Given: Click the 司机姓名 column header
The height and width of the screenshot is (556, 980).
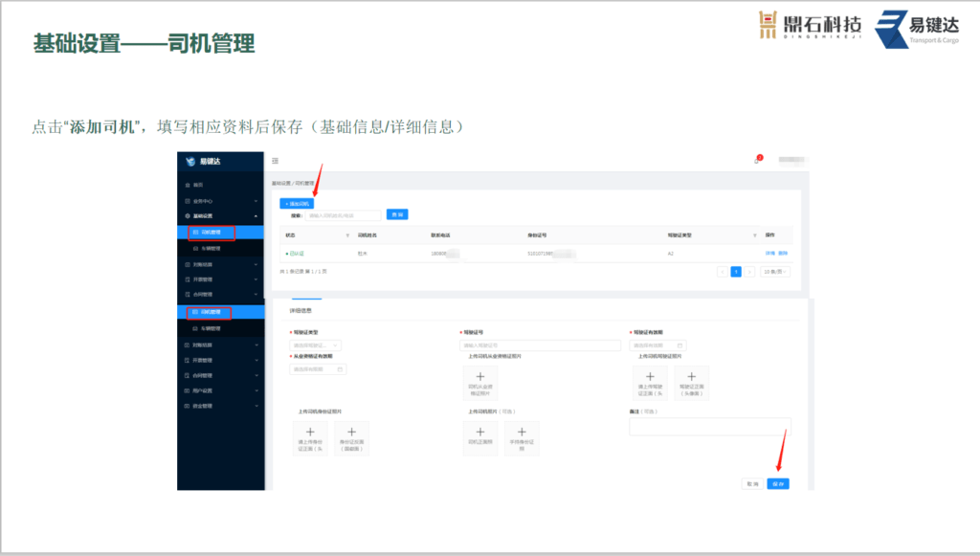Looking at the screenshot, I should (x=367, y=235).
